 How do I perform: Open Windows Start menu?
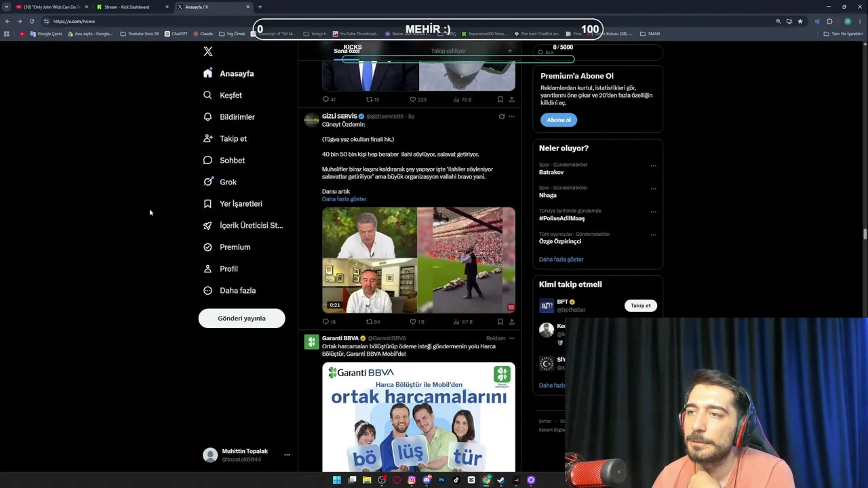pos(336,480)
